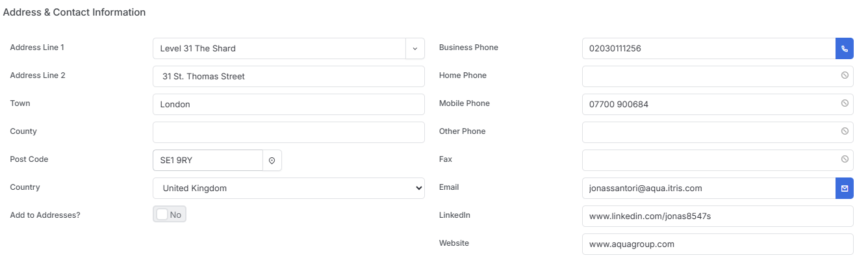This screenshot has height=262, width=868.
Task: Click the Email address input field
Action: tap(709, 188)
